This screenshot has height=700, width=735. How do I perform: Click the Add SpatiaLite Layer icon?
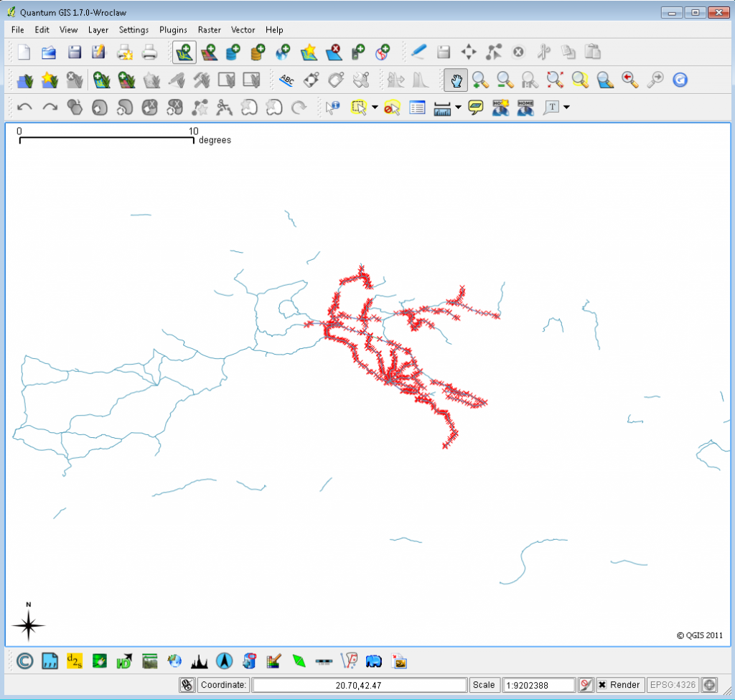[x=258, y=52]
